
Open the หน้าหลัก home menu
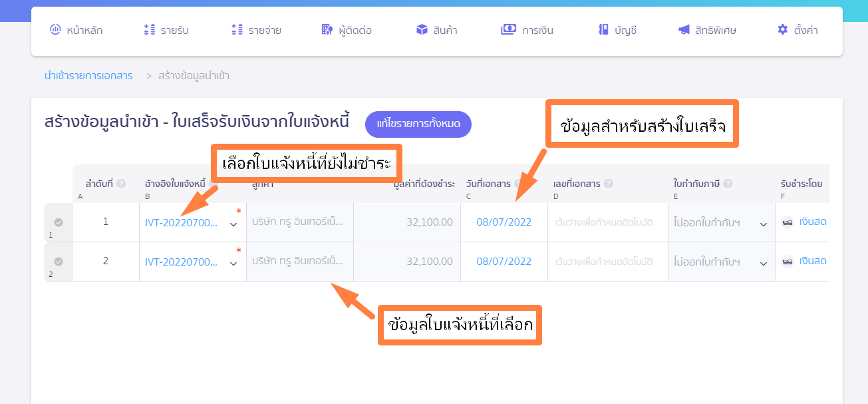coord(76,30)
